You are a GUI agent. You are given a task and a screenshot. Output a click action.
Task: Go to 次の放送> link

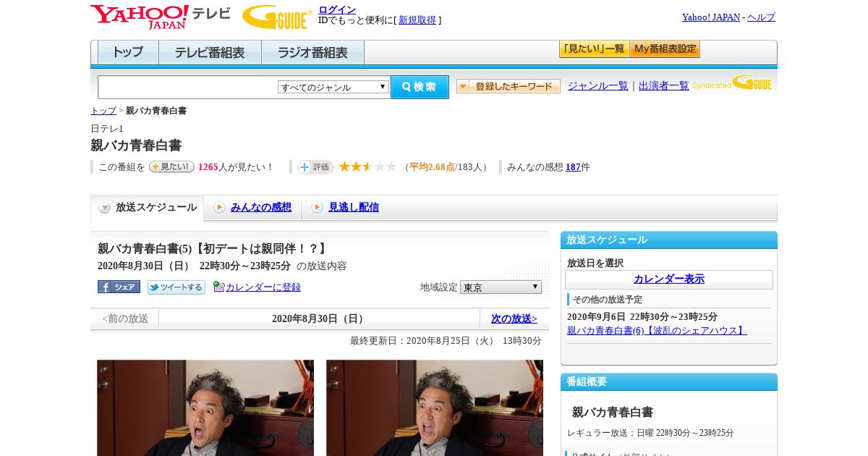[x=514, y=318]
